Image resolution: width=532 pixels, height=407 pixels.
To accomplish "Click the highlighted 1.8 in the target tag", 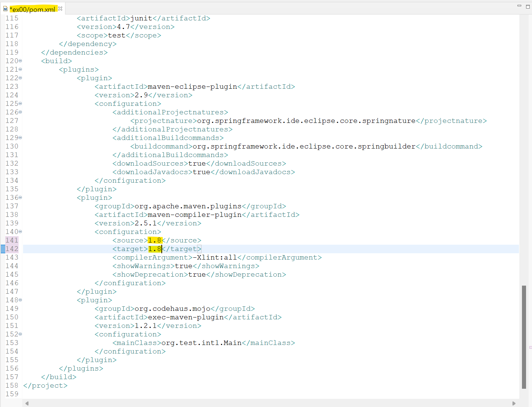I will pyautogui.click(x=155, y=249).
